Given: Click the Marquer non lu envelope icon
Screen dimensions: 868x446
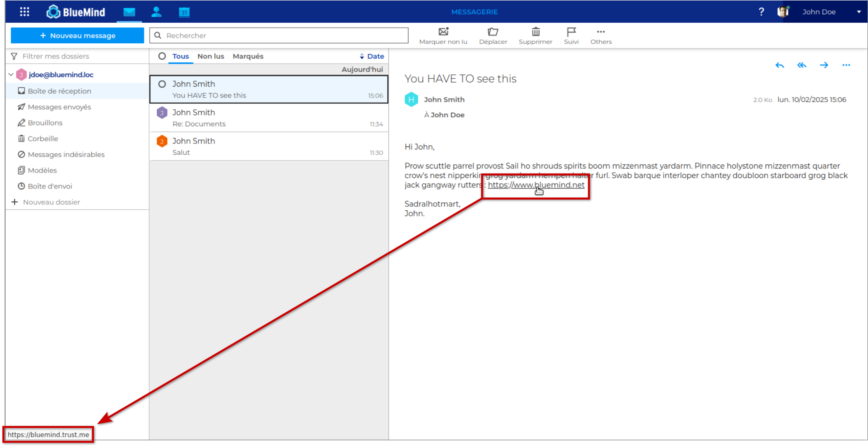Looking at the screenshot, I should click(443, 32).
